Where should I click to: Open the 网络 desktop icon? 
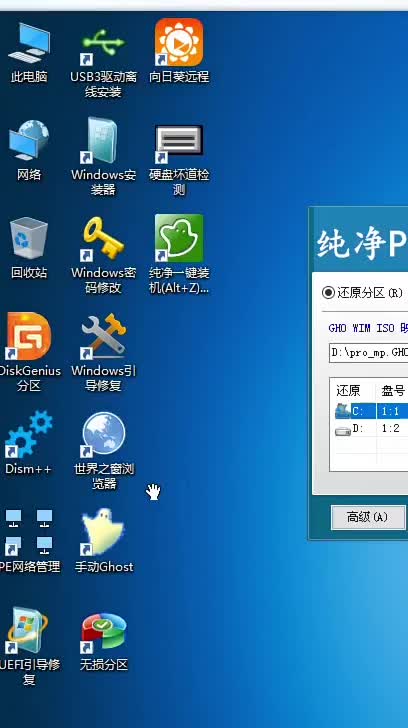[29, 150]
